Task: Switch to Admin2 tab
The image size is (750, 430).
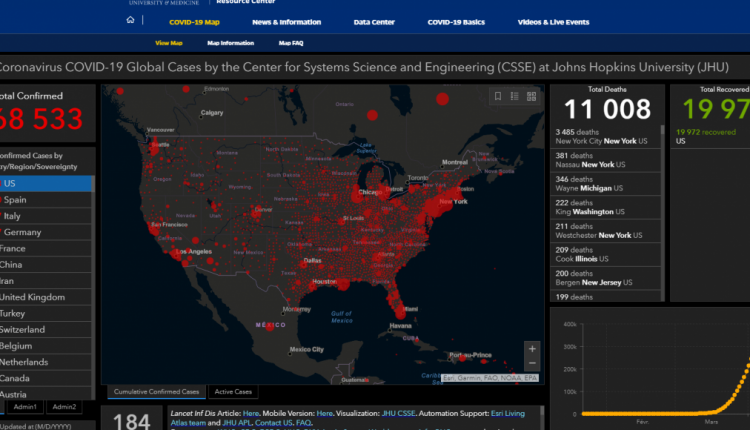Action: pyautogui.click(x=64, y=407)
